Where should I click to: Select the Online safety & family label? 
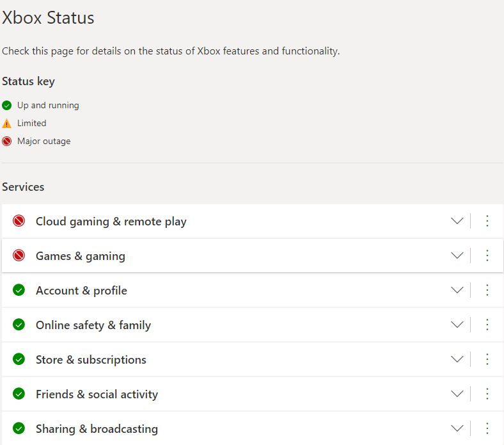pyautogui.click(x=93, y=325)
